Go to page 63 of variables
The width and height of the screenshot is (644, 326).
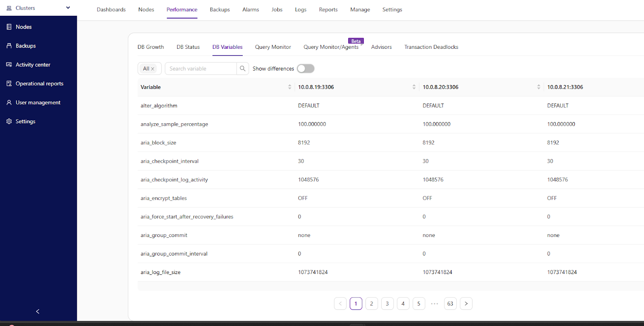(x=450, y=304)
